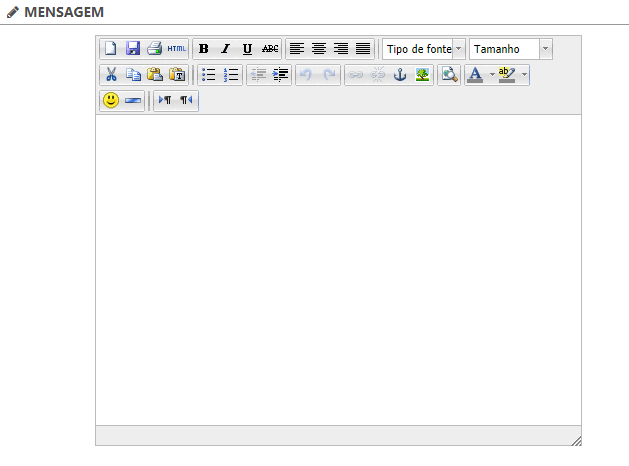Screen dimensions: 629x466
Task: Click the MENSAGEM heading text
Action: pos(64,12)
